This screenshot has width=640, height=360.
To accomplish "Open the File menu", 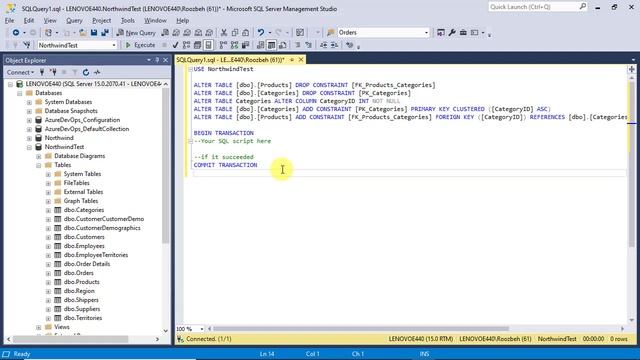I will point(9,20).
